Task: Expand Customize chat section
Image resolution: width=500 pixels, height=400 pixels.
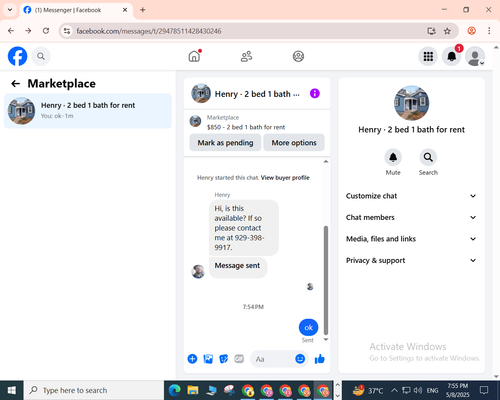Action: click(411, 196)
